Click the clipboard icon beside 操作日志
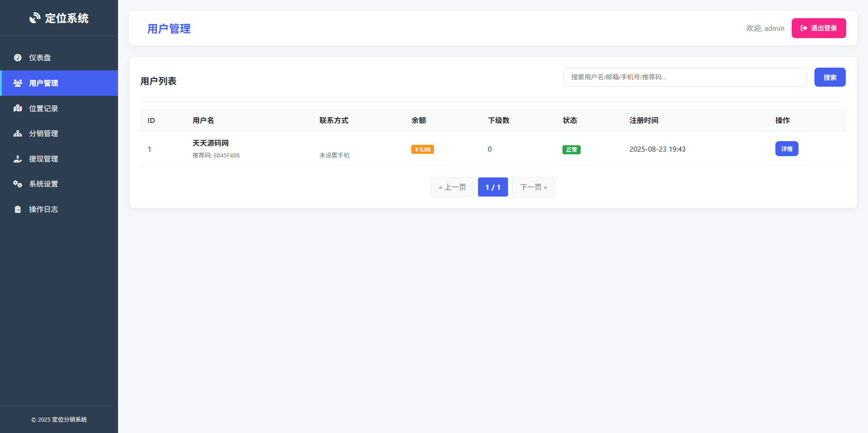The height and width of the screenshot is (433, 868). pos(18,209)
